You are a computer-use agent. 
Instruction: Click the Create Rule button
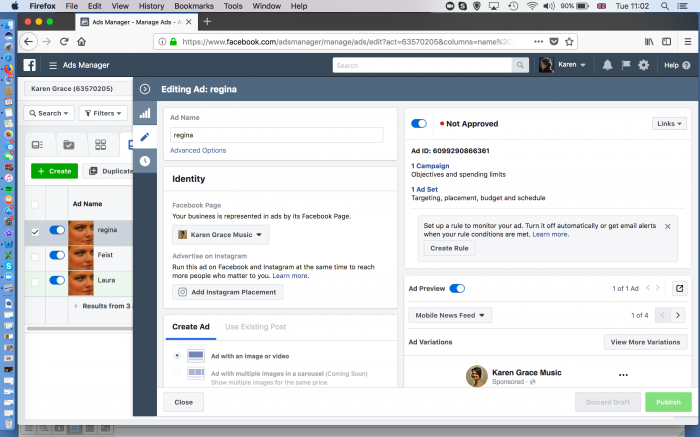(449, 248)
